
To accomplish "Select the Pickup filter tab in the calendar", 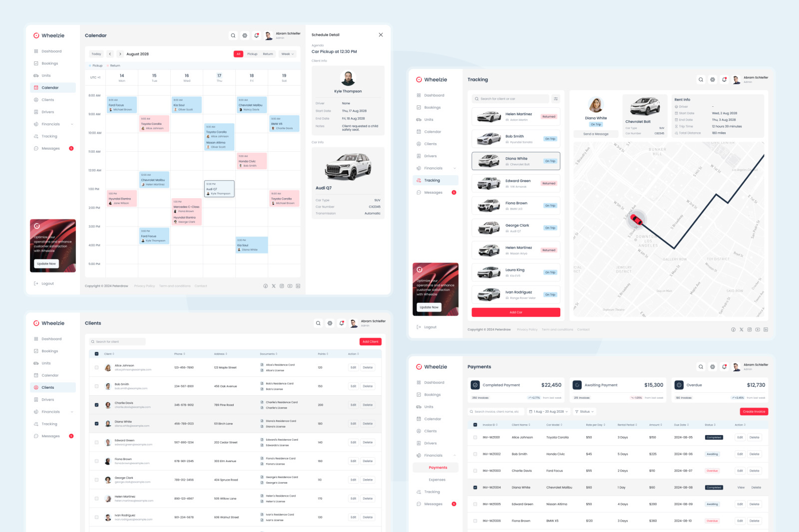I will tap(252, 54).
